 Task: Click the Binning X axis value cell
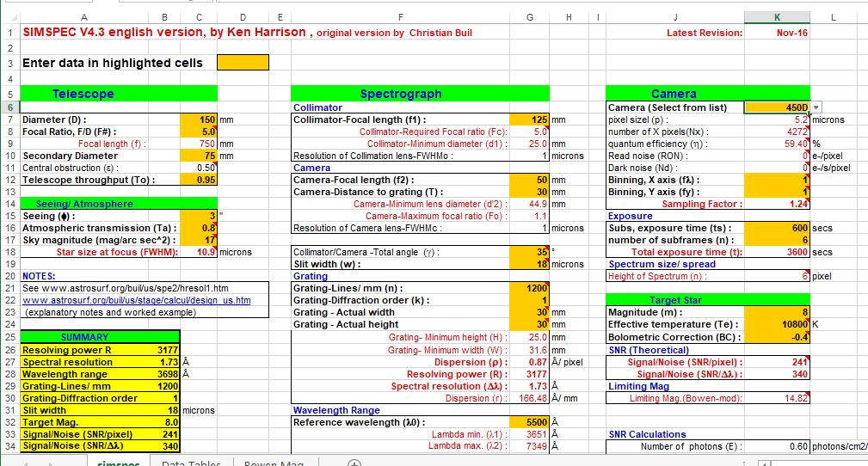pos(777,180)
